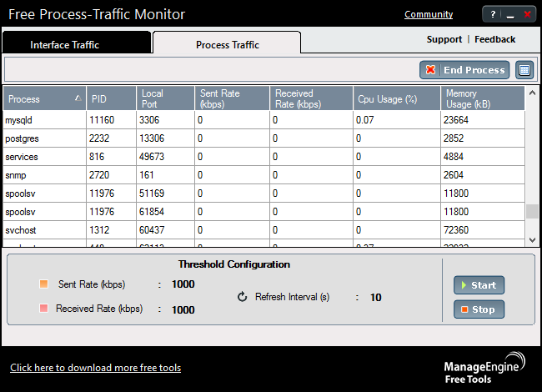Viewport: 542px width, 392px height.
Task: Click memory usage value 23664
Action: click(483, 120)
